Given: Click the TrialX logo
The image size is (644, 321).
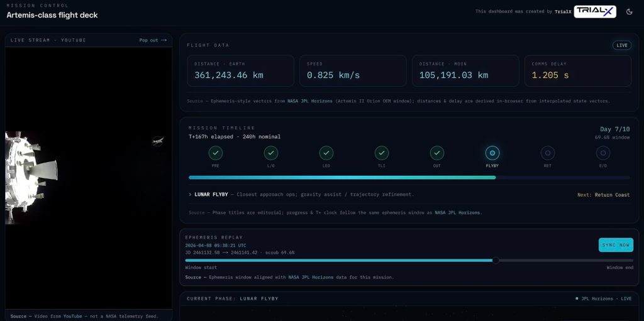Looking at the screenshot, I should tap(594, 11).
